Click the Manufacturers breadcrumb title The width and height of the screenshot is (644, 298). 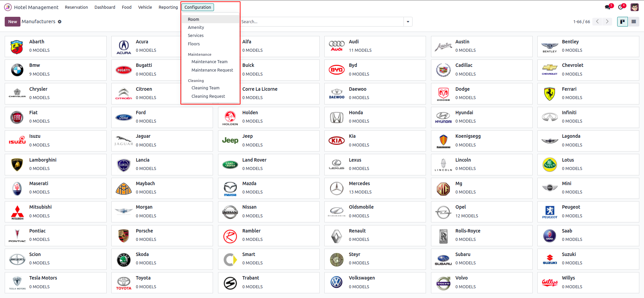[x=39, y=22]
